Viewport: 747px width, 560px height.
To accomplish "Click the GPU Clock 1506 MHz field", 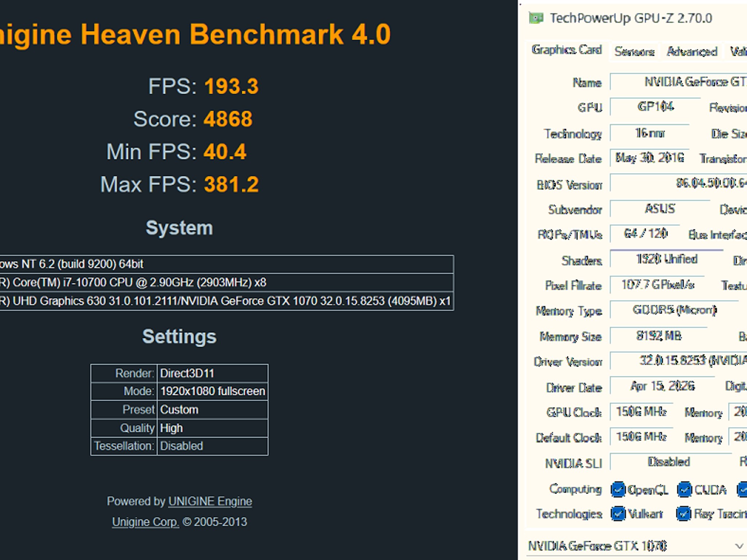I will [641, 412].
